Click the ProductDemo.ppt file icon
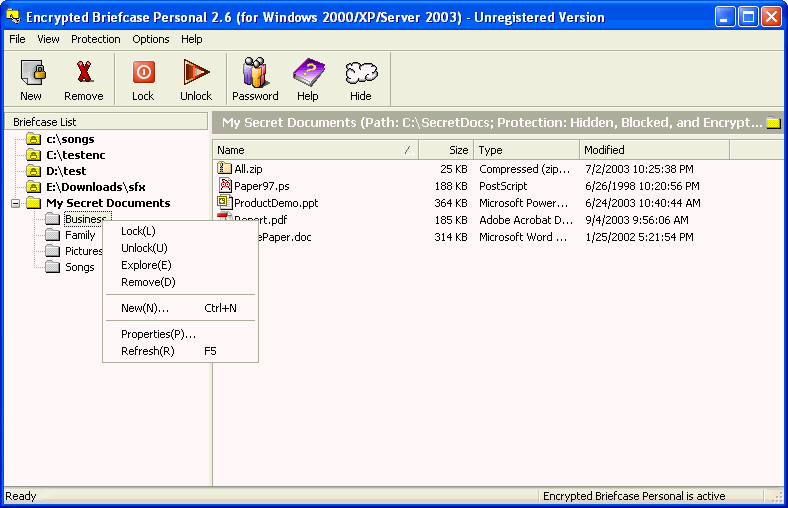This screenshot has height=508, width=788. coord(224,202)
